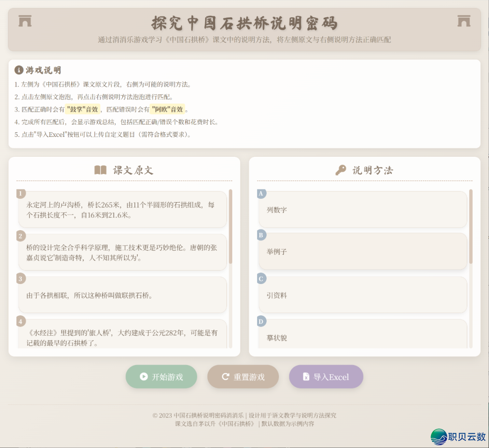Select text bubble 4 about 水经注 and 旅人桥
Viewport: 489px width, 448px height.
click(123, 335)
